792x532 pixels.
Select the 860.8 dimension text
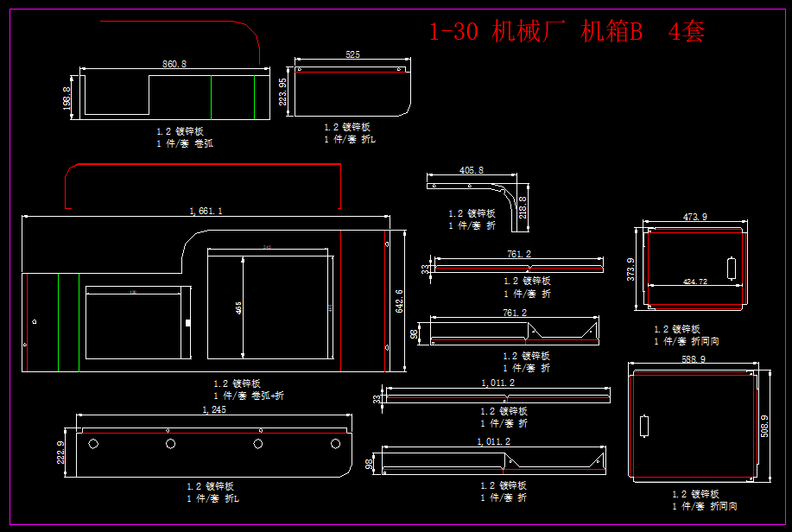174,64
